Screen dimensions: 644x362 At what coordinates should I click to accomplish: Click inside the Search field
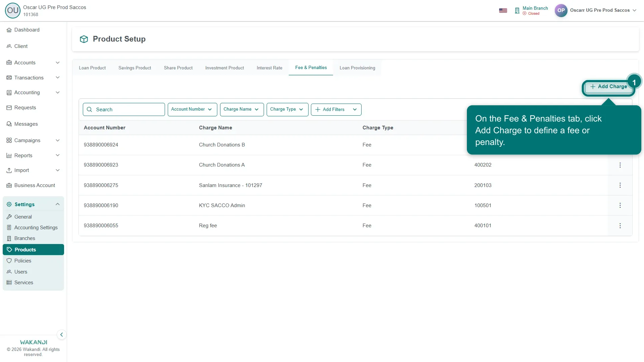pos(124,110)
